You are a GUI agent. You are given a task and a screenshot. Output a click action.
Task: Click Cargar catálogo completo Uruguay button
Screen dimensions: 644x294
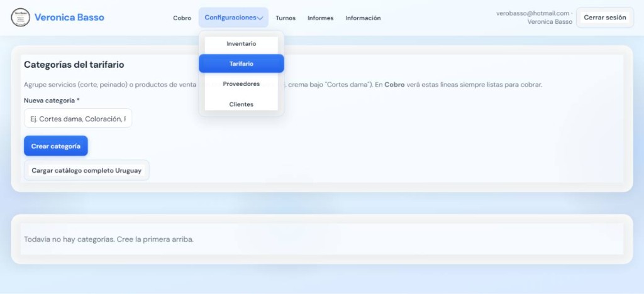87,170
